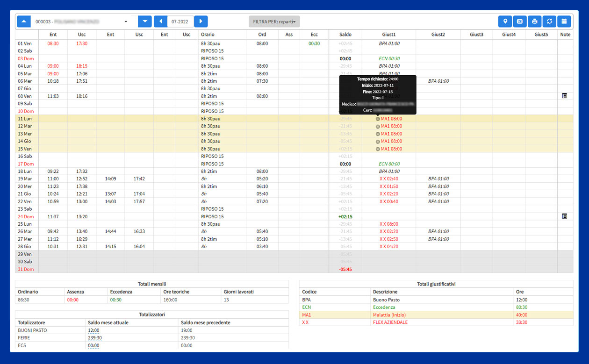Select Buono Pasto description in totals

click(386, 300)
